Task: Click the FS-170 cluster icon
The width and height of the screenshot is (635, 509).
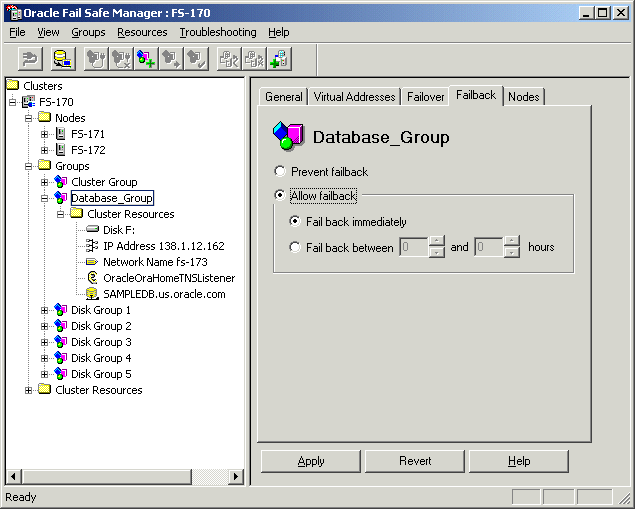Action: click(29, 101)
